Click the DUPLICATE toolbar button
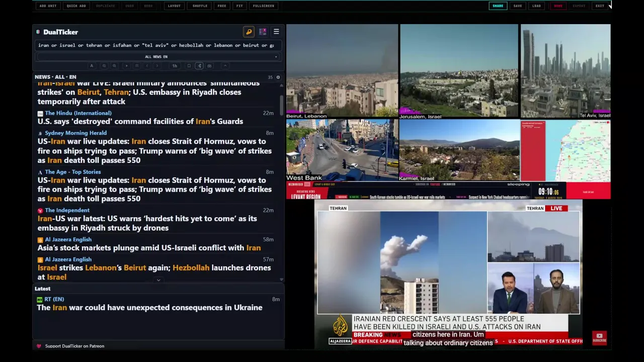Screen dimensions: 644x362 coord(105,6)
